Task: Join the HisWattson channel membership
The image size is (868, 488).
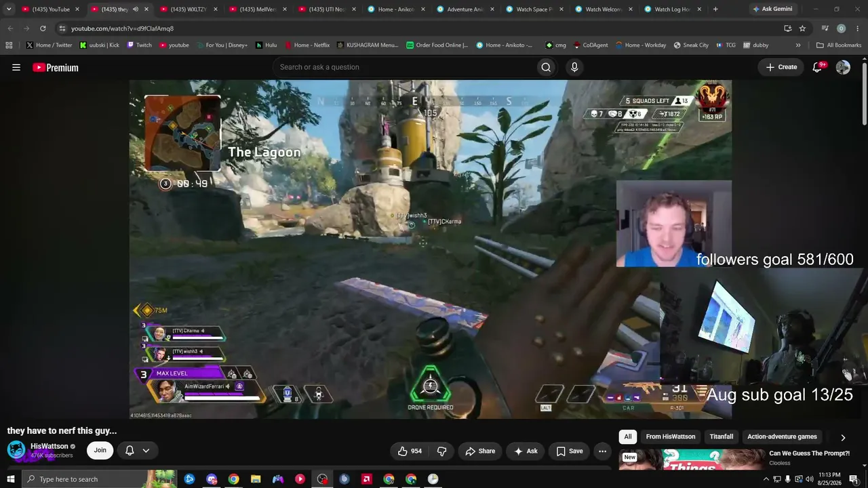Action: [x=100, y=450]
